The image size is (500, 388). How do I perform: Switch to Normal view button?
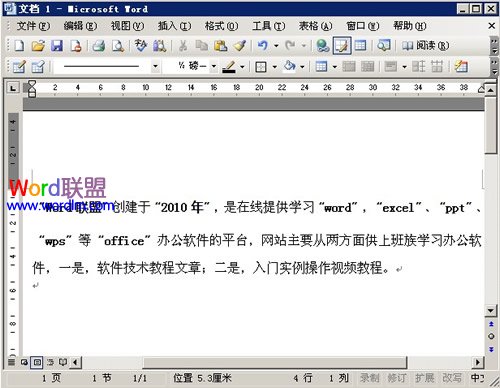tap(12, 362)
